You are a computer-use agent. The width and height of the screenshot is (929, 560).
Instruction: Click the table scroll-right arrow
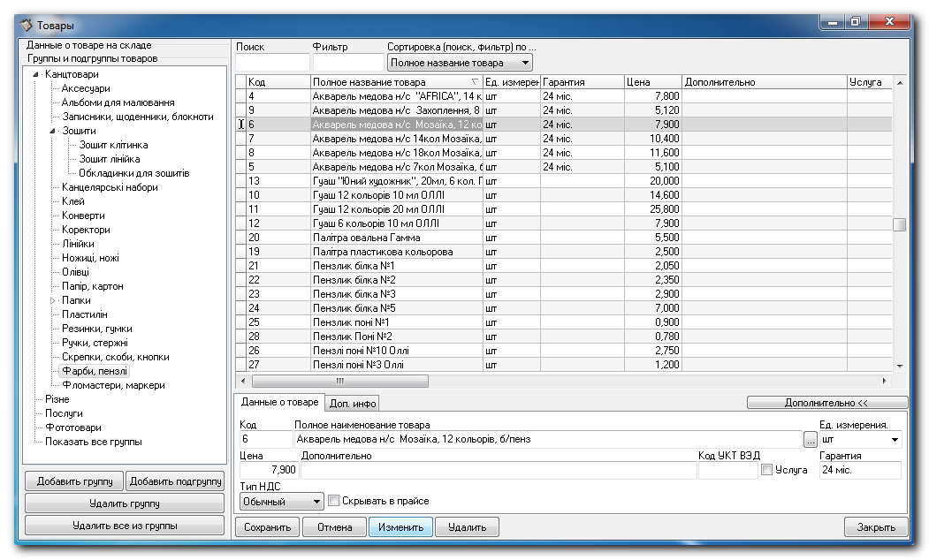coord(885,382)
